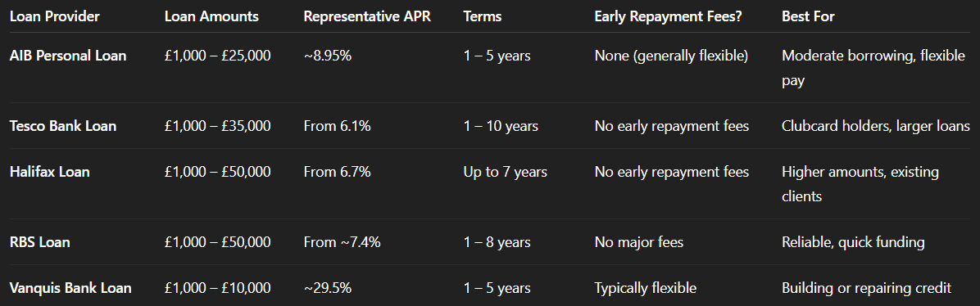The width and height of the screenshot is (980, 306).
Task: Click the Loan Provider column header
Action: pyautogui.click(x=55, y=17)
